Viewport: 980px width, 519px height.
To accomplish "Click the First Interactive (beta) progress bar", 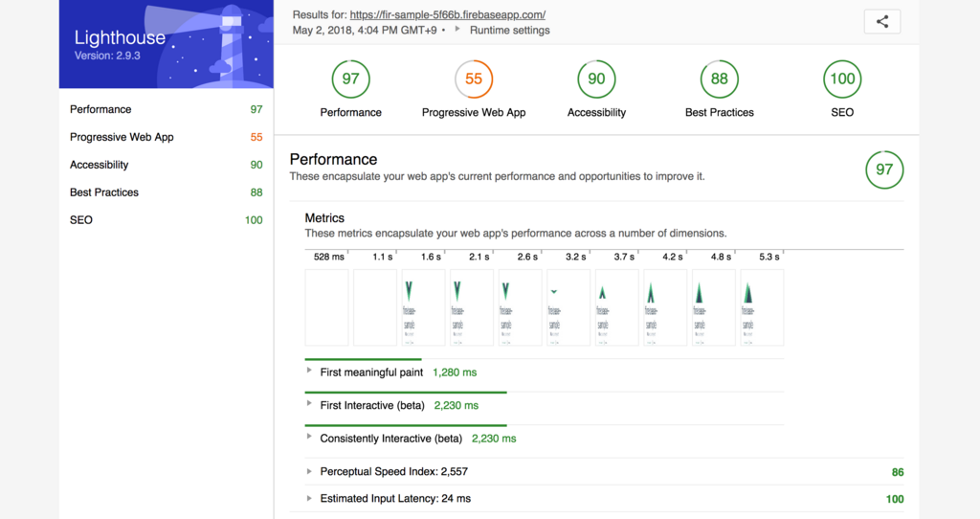I will (406, 392).
